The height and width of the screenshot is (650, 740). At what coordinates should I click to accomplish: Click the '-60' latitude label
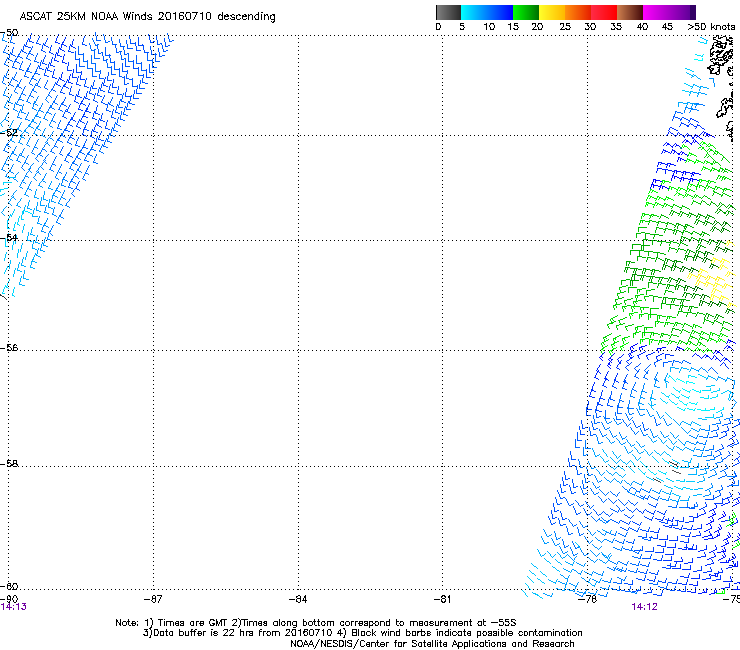9,586
